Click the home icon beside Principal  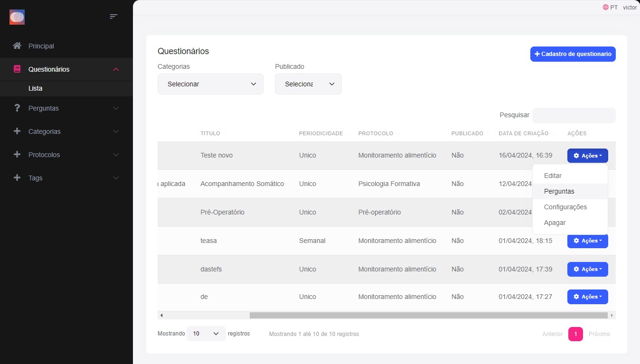point(17,46)
